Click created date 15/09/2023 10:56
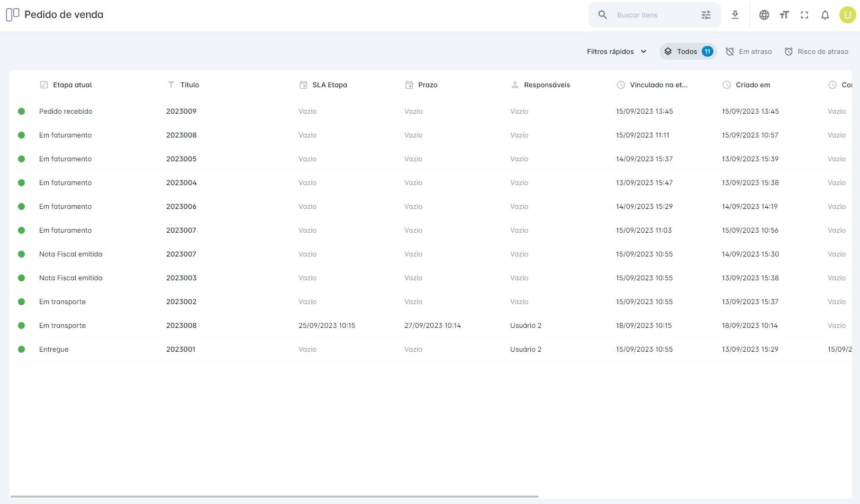The image size is (860, 504). tap(750, 230)
